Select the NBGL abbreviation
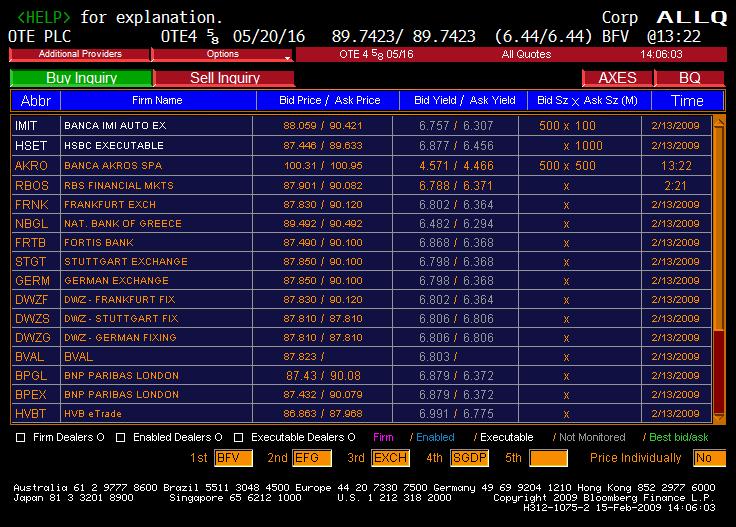This screenshot has width=736, height=527. [x=31, y=224]
